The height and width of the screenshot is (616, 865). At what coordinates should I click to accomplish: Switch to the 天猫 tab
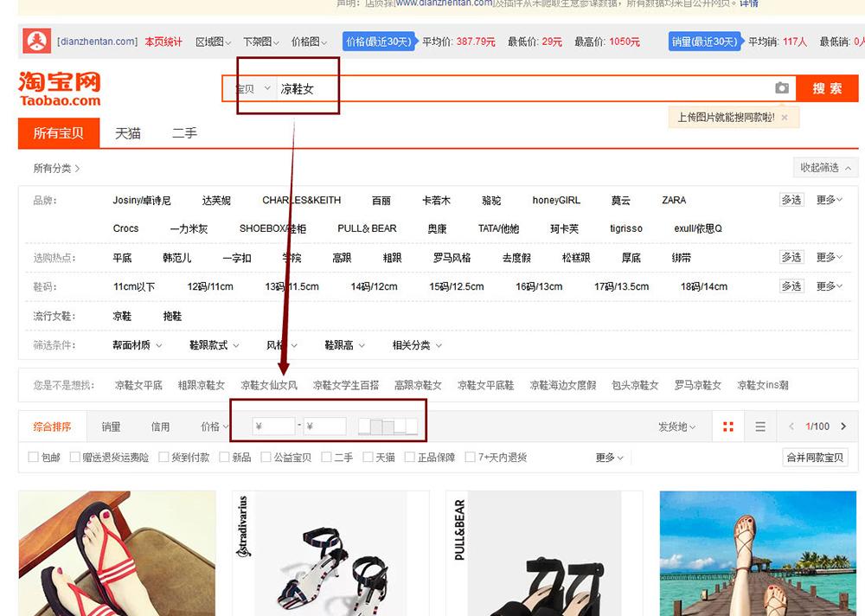click(x=128, y=133)
